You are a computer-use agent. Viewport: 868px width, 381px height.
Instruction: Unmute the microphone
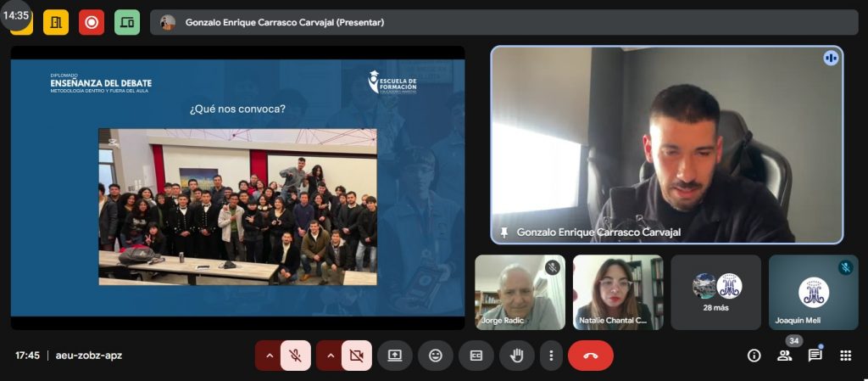coord(295,356)
